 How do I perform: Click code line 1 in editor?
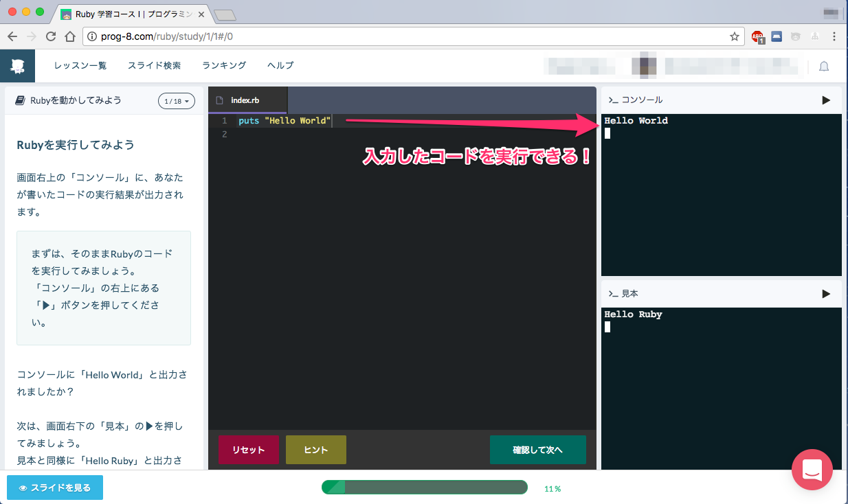(284, 121)
